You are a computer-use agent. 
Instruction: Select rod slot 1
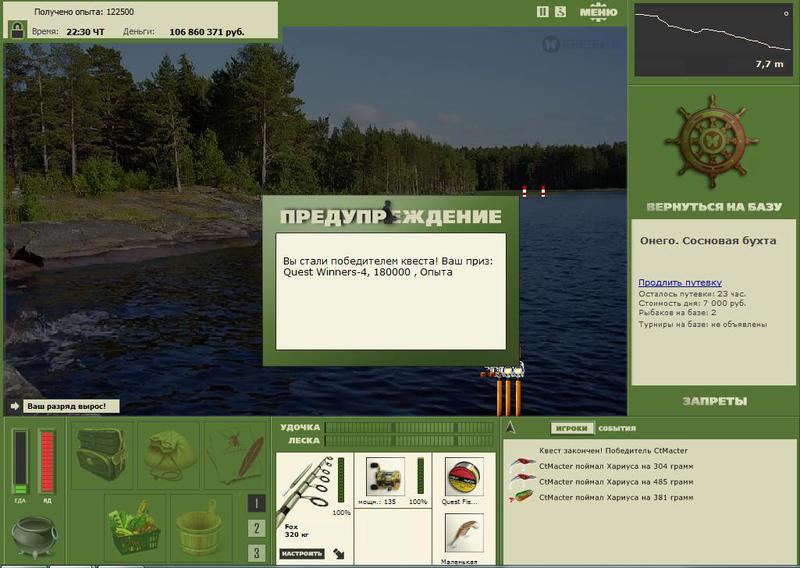pyautogui.click(x=256, y=504)
